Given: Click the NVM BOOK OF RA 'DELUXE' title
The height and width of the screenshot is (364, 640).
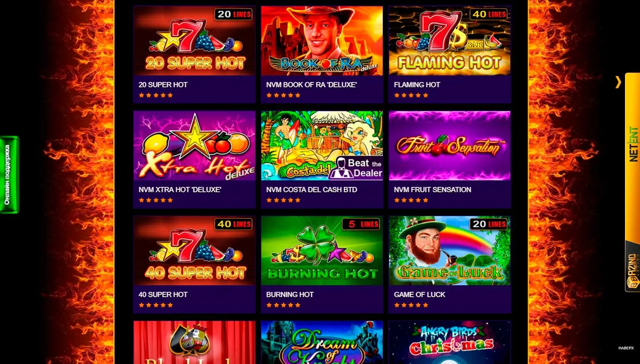Looking at the screenshot, I should pos(312,85).
